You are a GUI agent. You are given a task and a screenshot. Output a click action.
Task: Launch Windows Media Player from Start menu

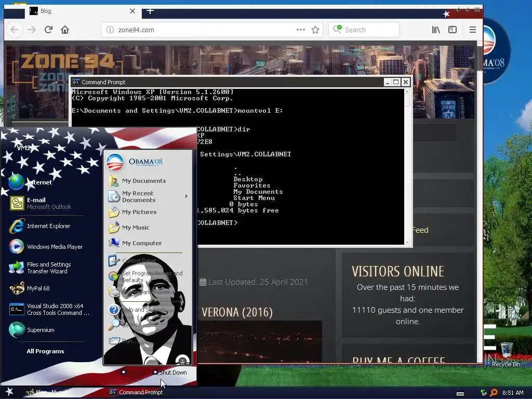(x=46, y=247)
